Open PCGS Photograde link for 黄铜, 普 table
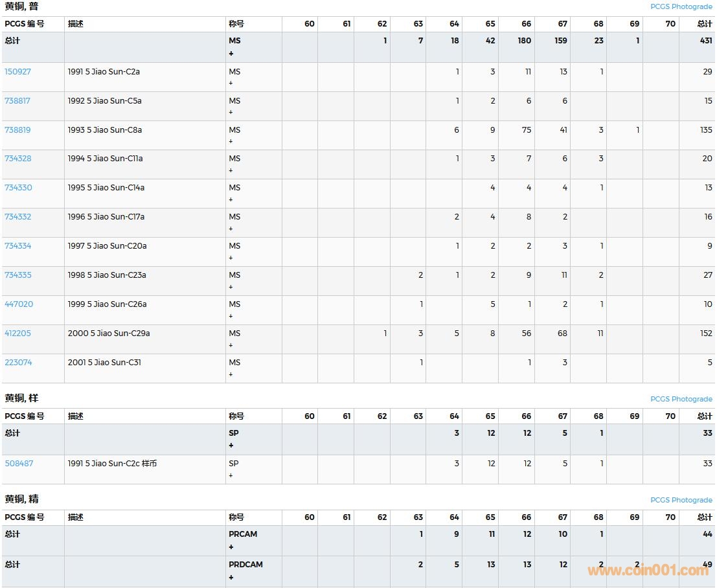The height and width of the screenshot is (588, 717). [x=681, y=6]
